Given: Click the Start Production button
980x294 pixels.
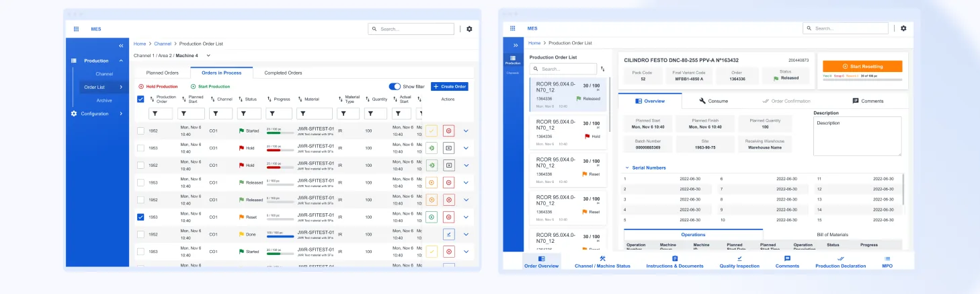Looking at the screenshot, I should pyautogui.click(x=210, y=86).
